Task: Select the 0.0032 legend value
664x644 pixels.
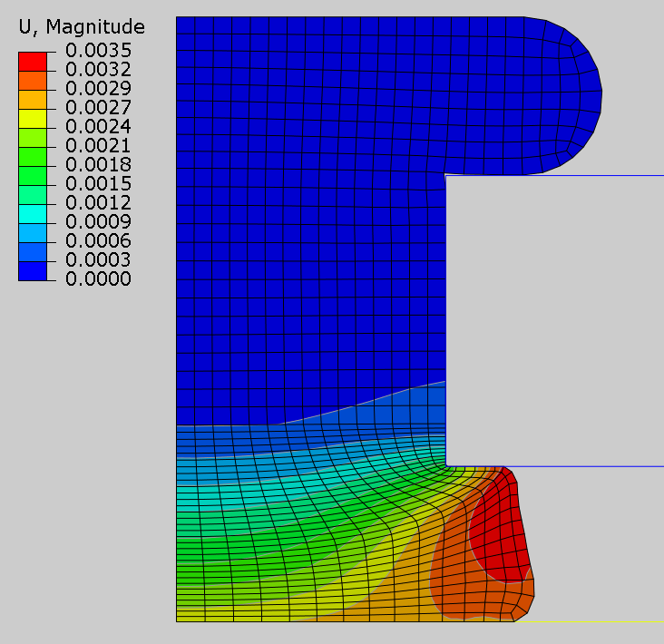Action: click(x=98, y=70)
